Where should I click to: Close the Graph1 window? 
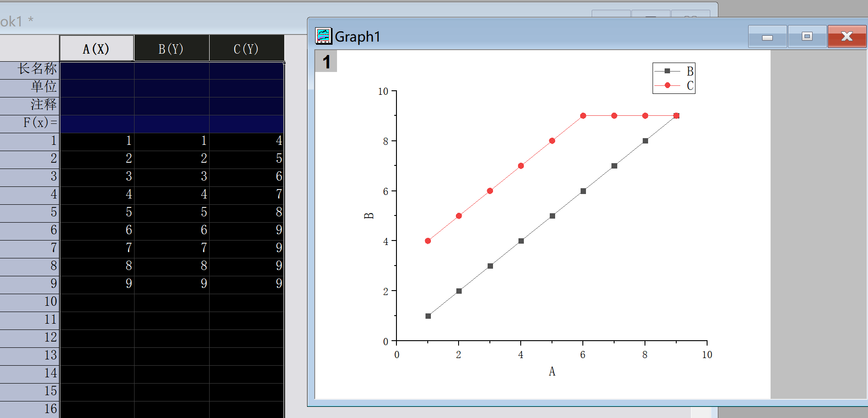847,37
